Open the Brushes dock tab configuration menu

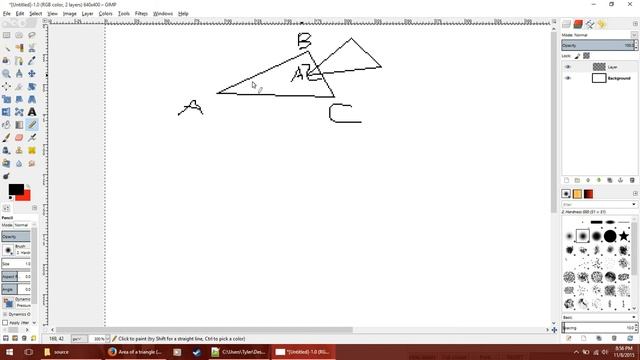point(635,193)
